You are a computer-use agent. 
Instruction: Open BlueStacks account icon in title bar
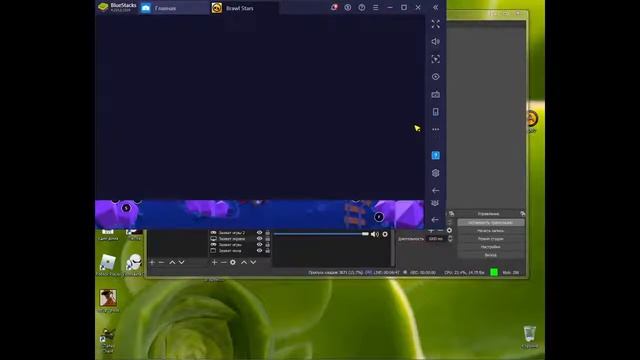click(348, 7)
